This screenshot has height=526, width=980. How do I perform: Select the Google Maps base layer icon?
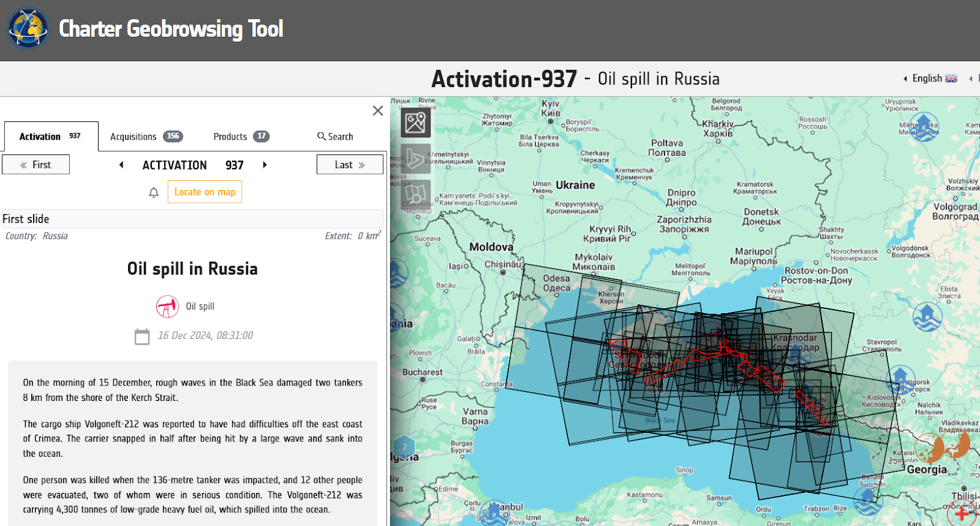click(x=415, y=123)
